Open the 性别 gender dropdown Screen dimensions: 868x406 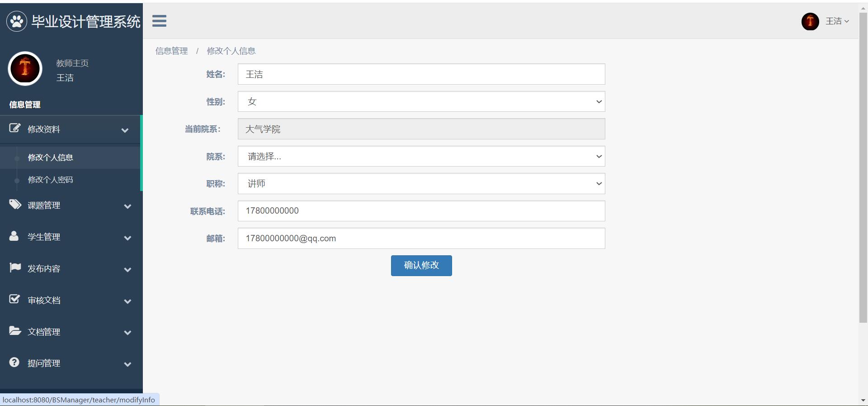421,101
